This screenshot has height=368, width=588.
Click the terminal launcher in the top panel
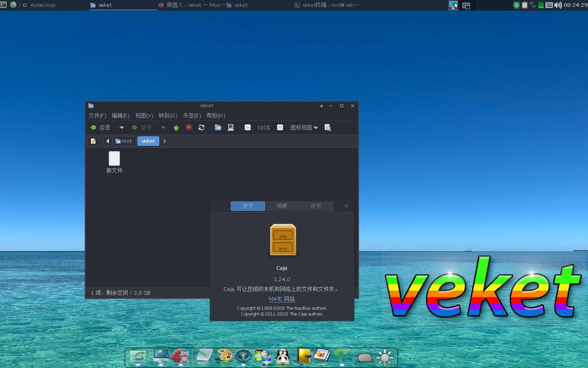[x=3, y=5]
